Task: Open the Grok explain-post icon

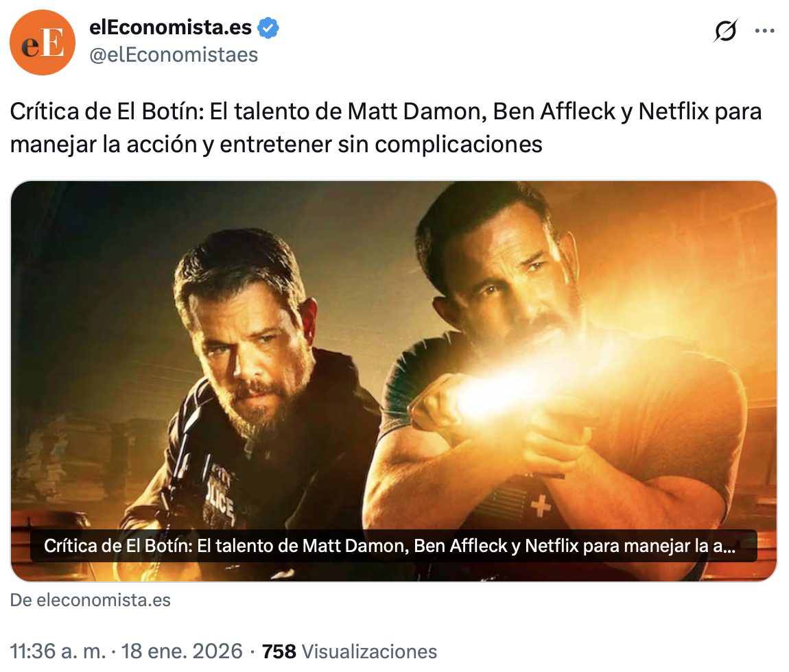Action: (x=726, y=31)
